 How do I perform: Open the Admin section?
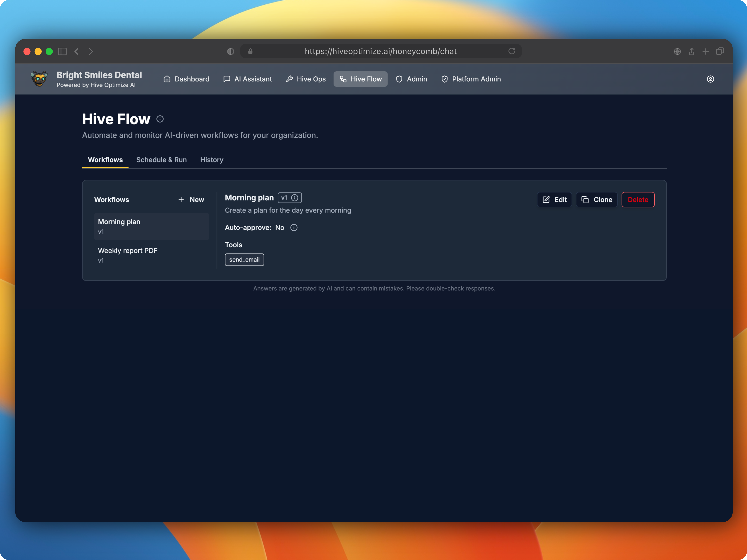(411, 79)
